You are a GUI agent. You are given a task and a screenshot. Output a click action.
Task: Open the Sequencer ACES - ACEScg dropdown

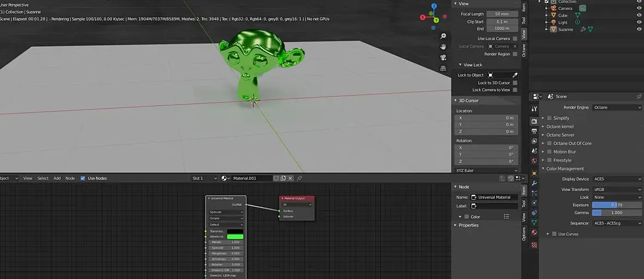[x=617, y=223]
